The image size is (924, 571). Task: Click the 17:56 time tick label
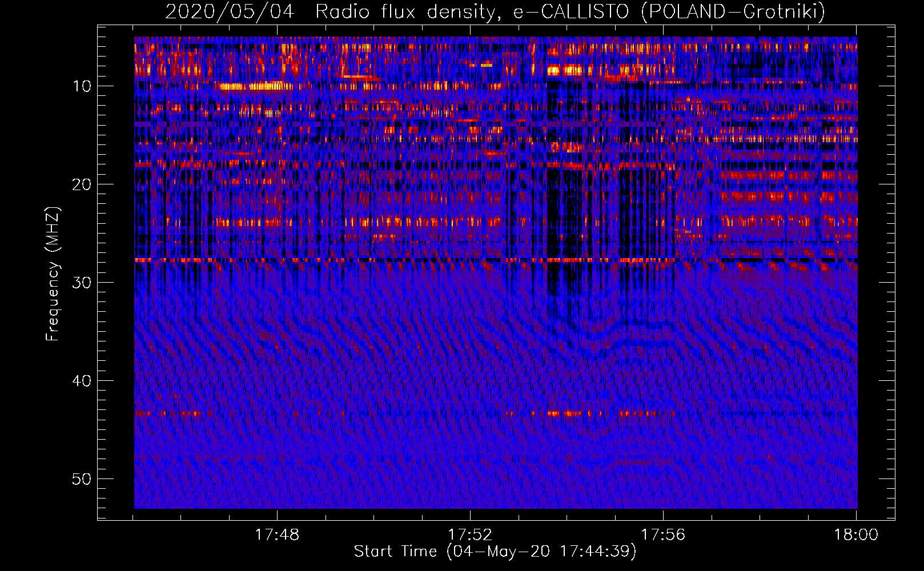pyautogui.click(x=663, y=535)
